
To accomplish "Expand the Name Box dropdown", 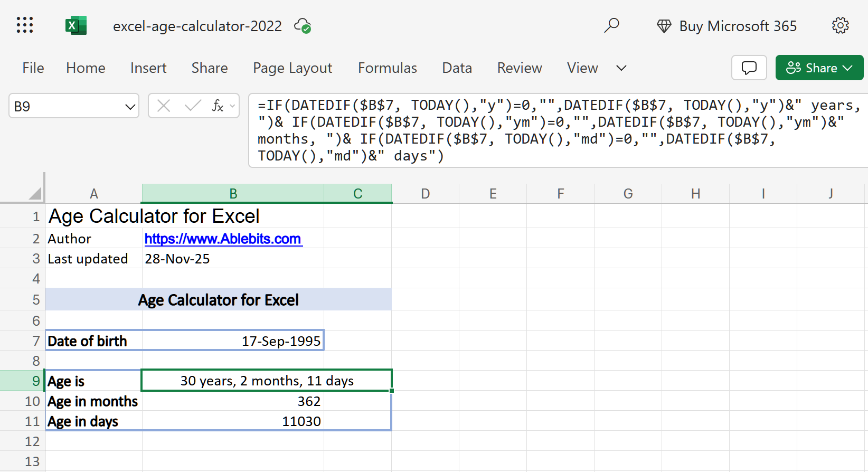I will click(x=130, y=107).
